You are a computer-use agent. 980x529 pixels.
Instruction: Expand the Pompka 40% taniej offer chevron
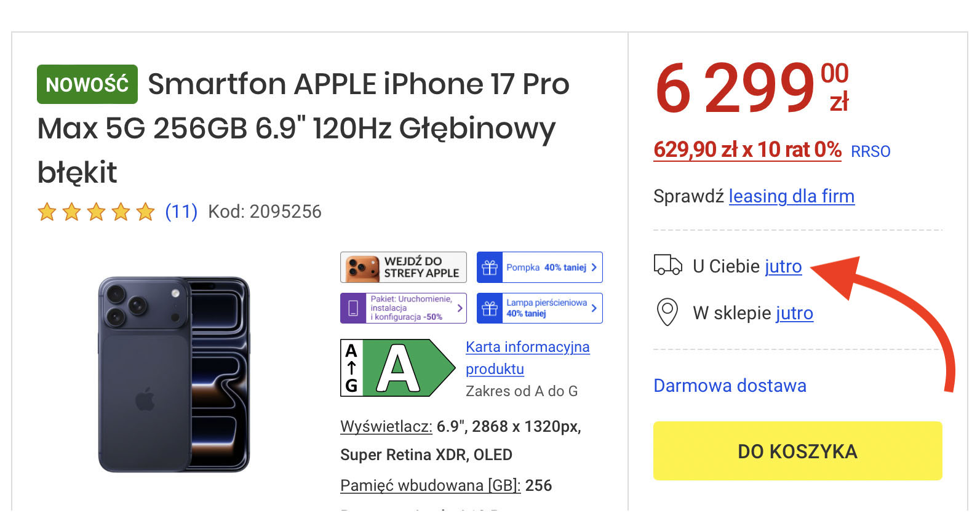(593, 267)
